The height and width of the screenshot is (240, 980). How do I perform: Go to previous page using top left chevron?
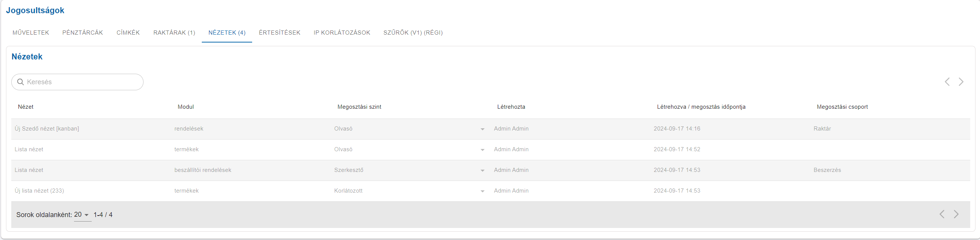click(947, 82)
